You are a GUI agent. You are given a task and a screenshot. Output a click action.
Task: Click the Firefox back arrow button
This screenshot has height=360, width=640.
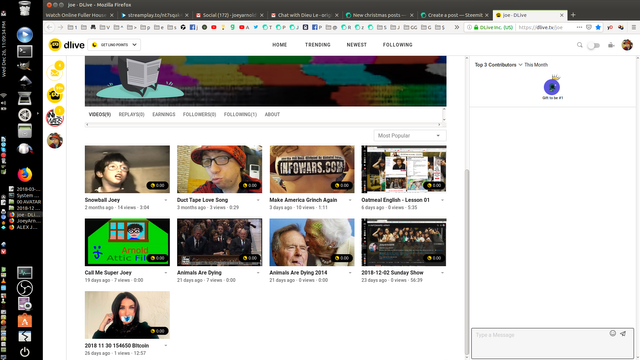pyautogui.click(x=50, y=27)
